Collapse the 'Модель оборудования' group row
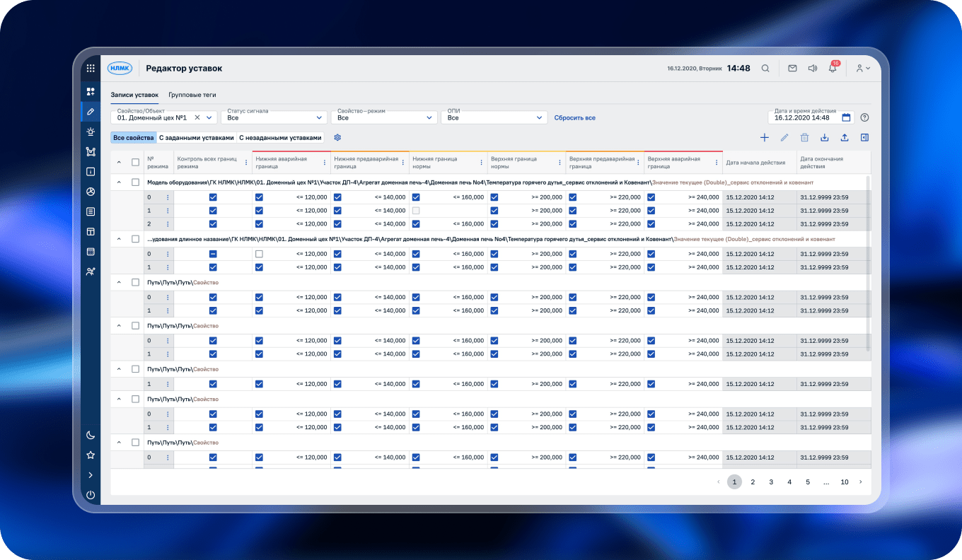 click(x=119, y=182)
